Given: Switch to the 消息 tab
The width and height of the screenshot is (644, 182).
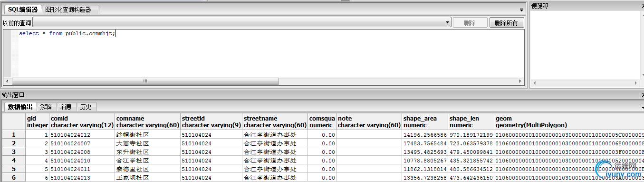Looking at the screenshot, I should click(66, 107).
